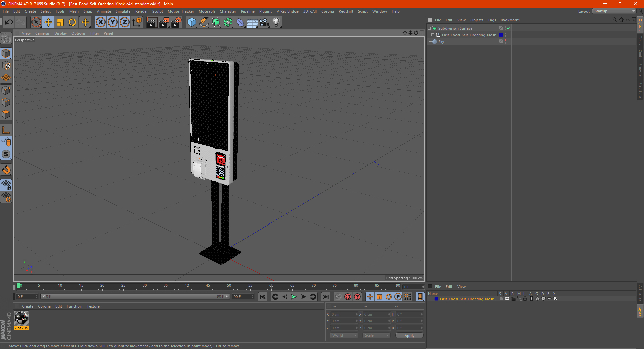Add a Camera object
This screenshot has width=644, height=349.
264,22
